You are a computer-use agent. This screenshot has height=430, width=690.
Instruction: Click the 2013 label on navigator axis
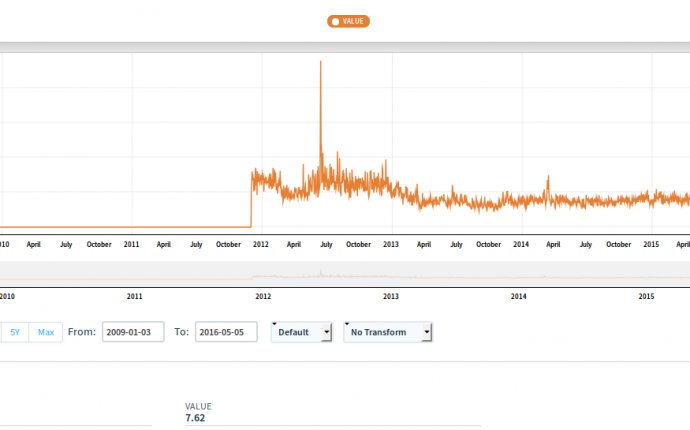coord(391,296)
